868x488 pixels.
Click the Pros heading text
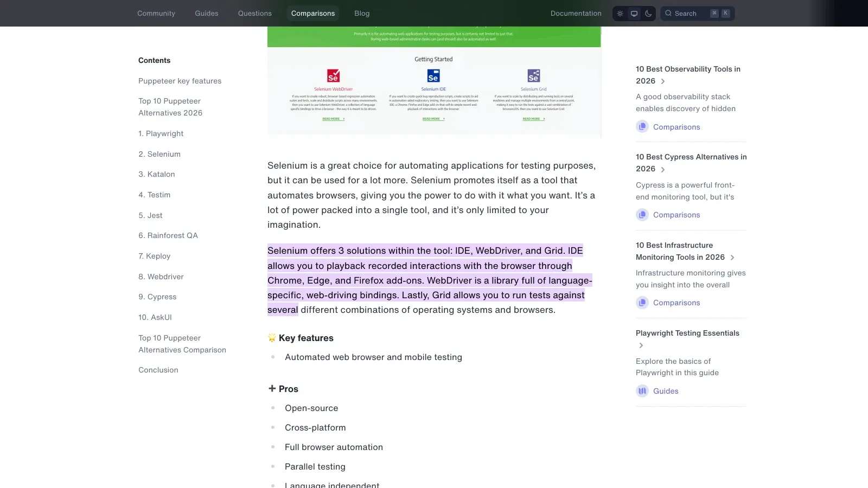pyautogui.click(x=289, y=389)
